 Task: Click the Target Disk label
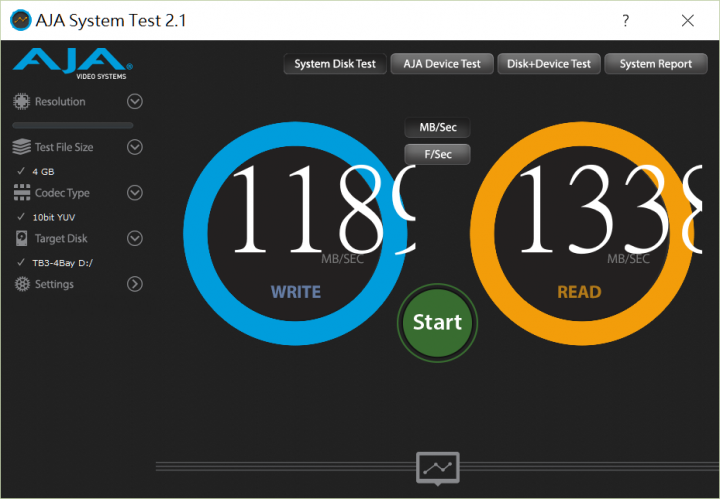pos(61,238)
